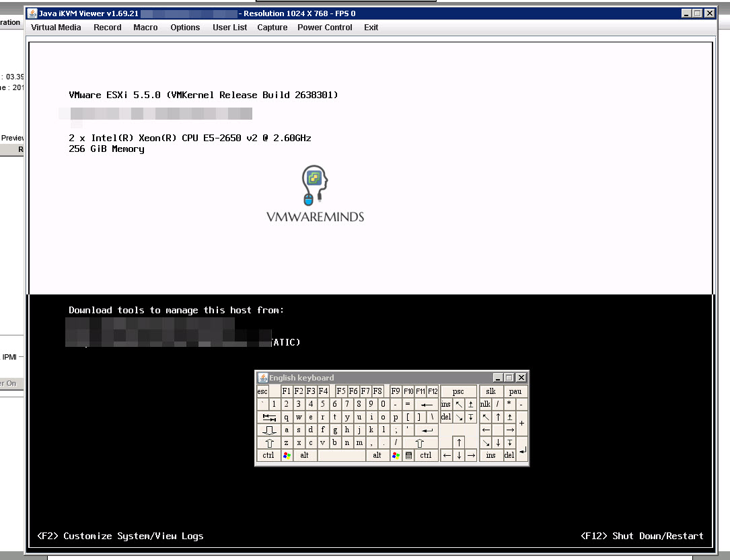Select the Record menu

108,28
